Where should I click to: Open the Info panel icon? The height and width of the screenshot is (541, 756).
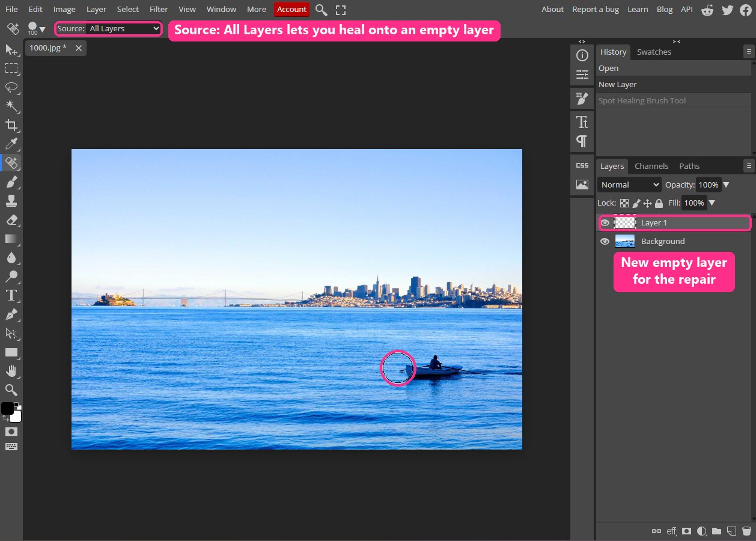(x=582, y=56)
